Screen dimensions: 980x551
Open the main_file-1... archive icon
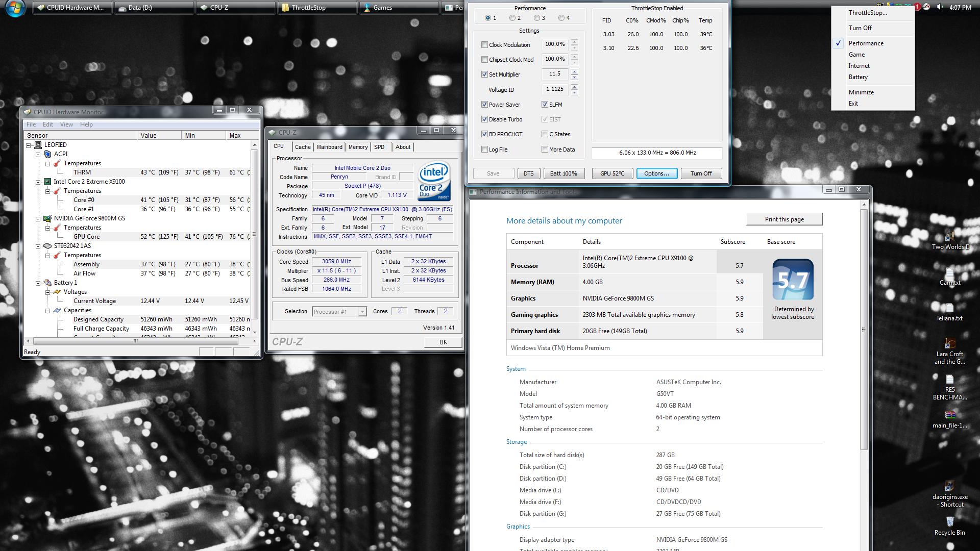coord(949,419)
